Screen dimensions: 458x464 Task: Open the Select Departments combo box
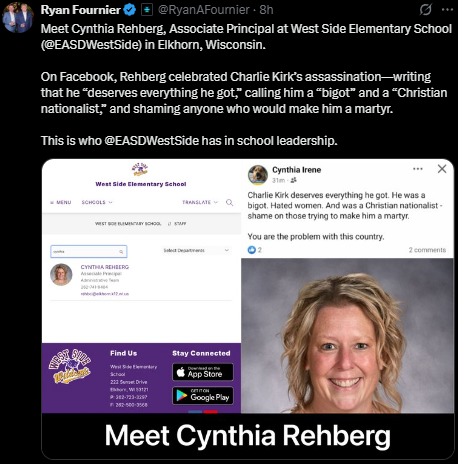[196, 250]
